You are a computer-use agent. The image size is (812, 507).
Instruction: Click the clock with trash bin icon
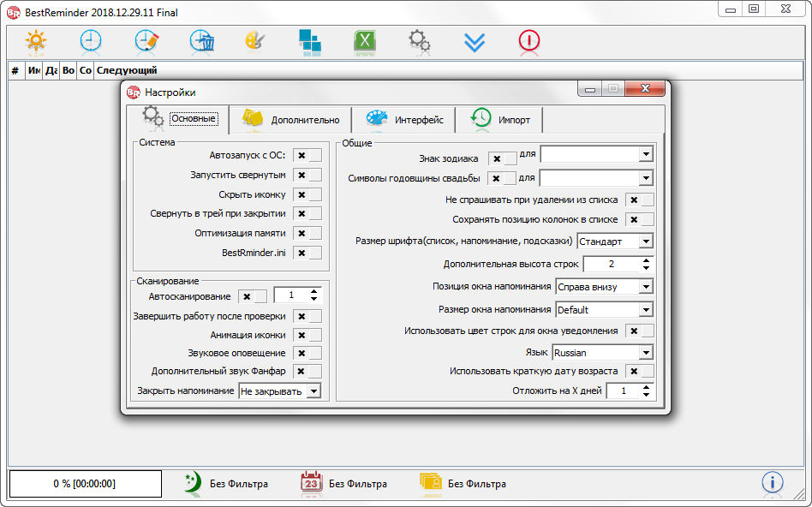point(202,40)
